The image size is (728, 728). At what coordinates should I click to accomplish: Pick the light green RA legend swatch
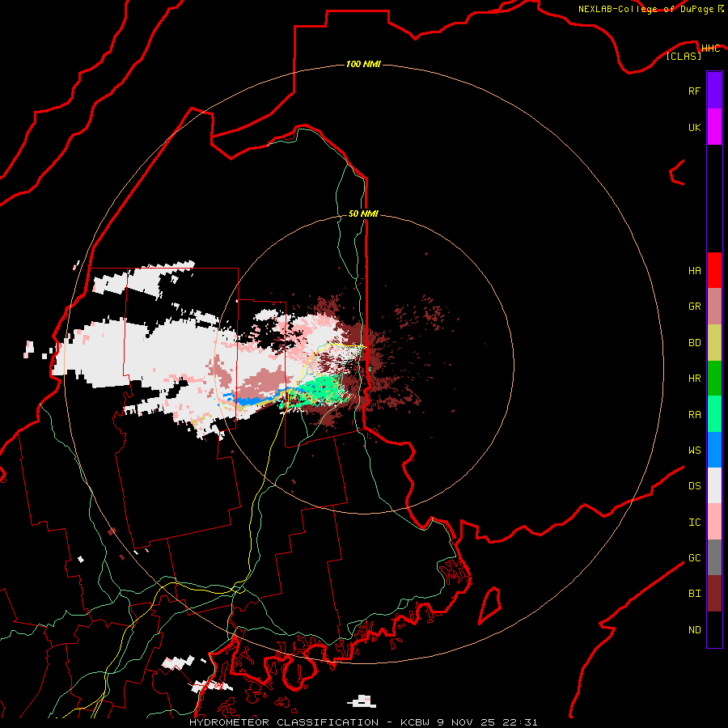click(714, 414)
